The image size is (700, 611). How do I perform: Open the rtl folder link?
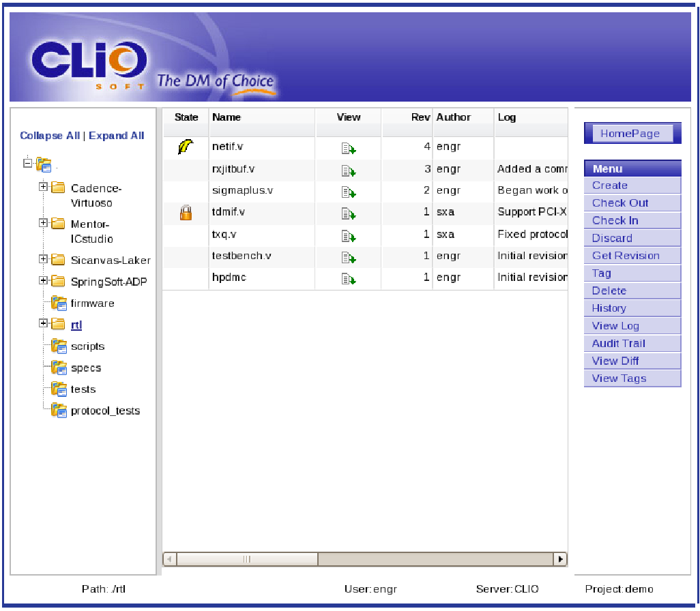[76, 325]
